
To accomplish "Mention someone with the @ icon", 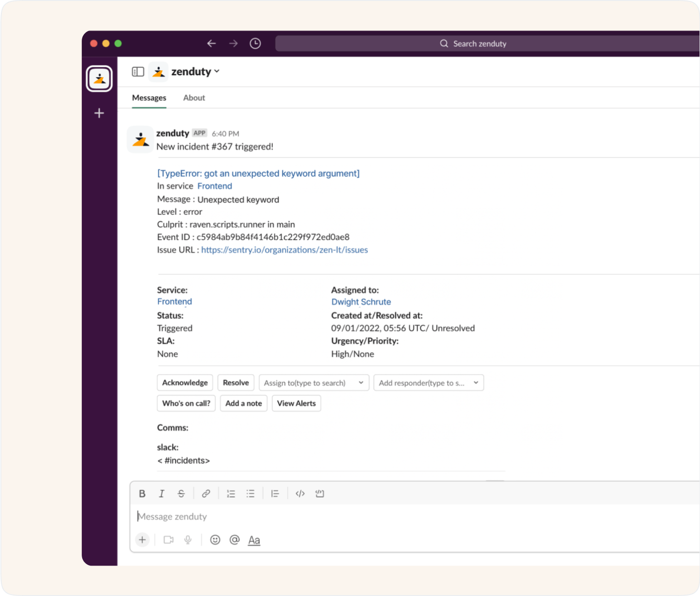I will pyautogui.click(x=234, y=540).
